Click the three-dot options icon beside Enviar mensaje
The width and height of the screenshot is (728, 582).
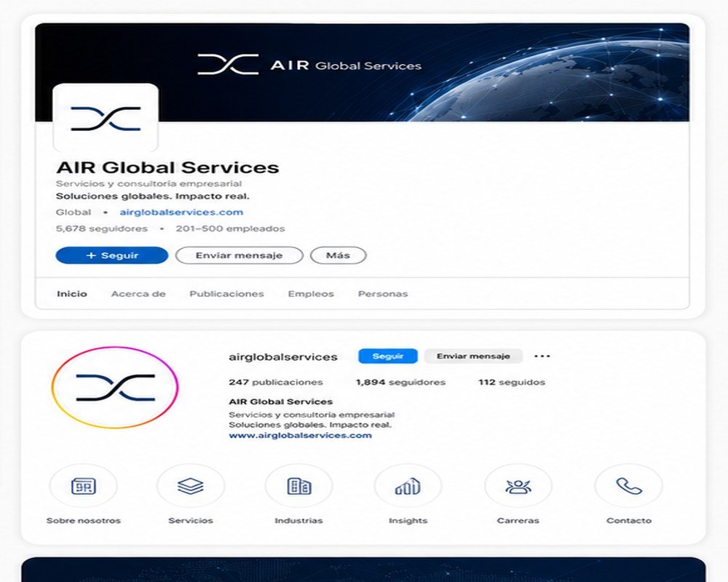542,356
